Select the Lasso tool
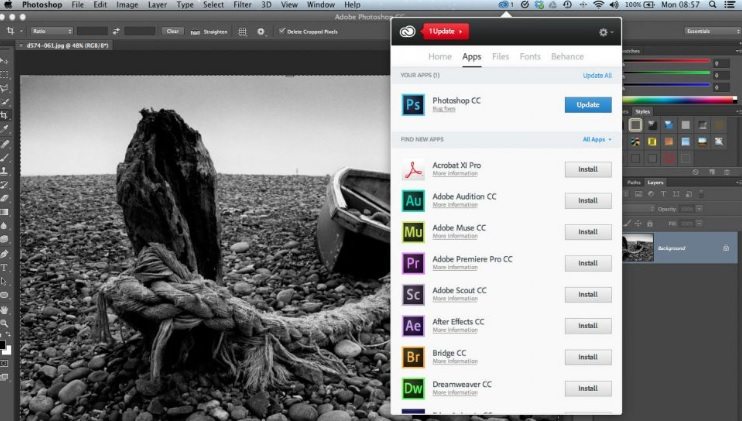 [4, 88]
